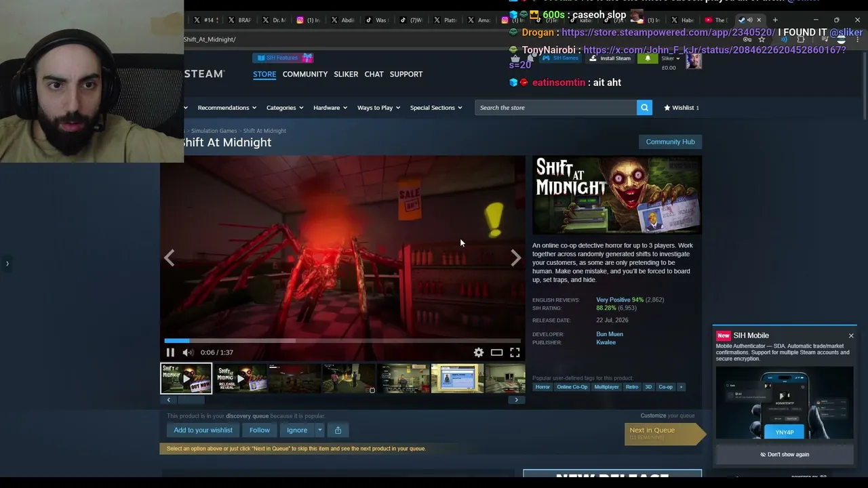
Task: Click the Community Hub button
Action: (670, 142)
